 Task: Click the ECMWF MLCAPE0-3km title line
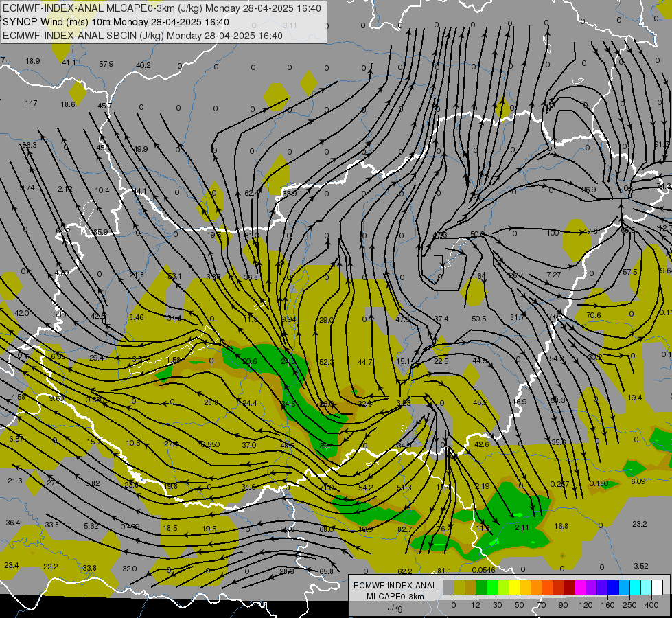pyautogui.click(x=162, y=8)
